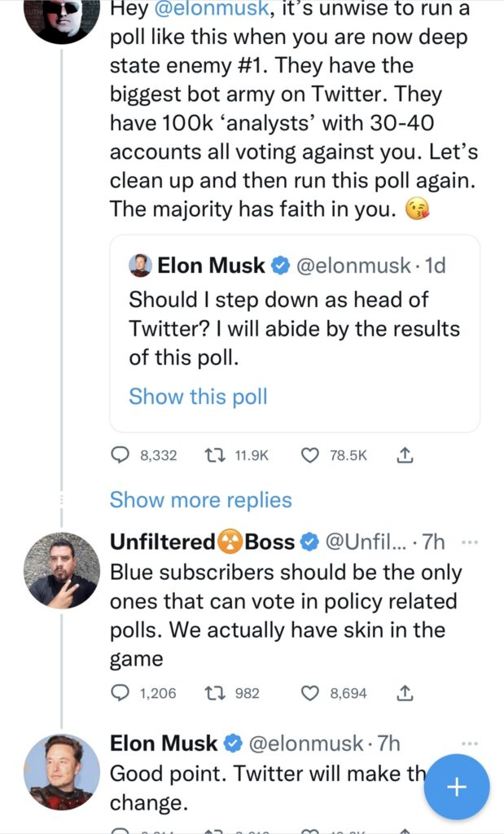Reply to Unfiltered Boss's tweet

(x=121, y=693)
